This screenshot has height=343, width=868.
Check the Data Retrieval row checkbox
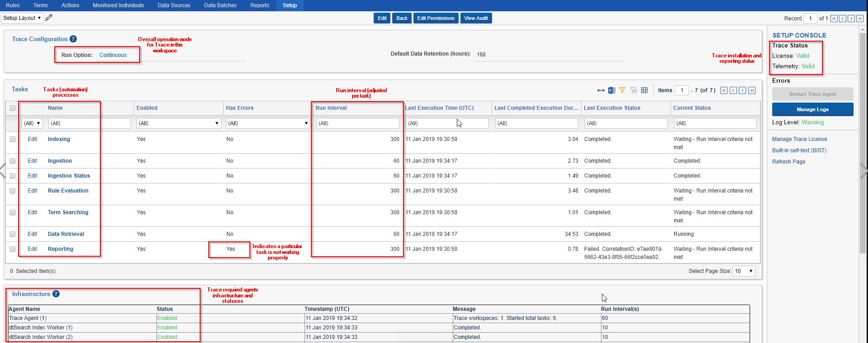(13, 234)
